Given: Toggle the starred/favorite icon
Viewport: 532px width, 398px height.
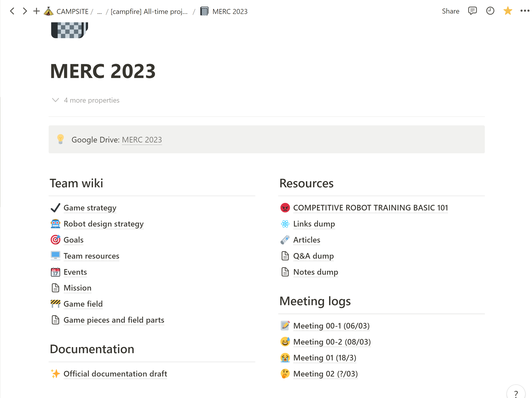Looking at the screenshot, I should tap(508, 11).
